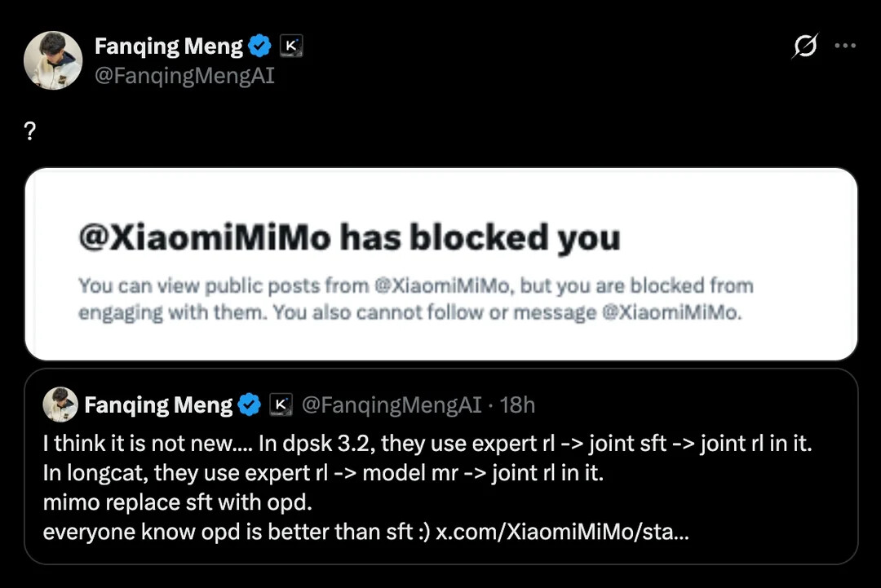Screen dimensions: 881x588
Task: Click the small avatar in the quoted tweet
Action: (59, 405)
